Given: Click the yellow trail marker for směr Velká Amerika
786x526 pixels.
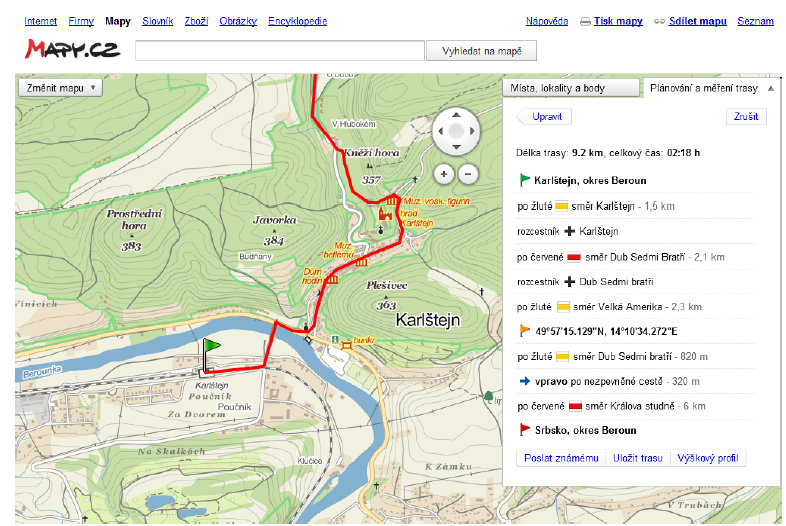Looking at the screenshot, I should (563, 306).
